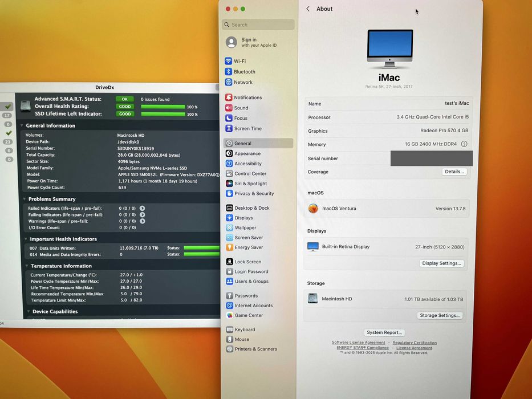This screenshot has height=399, width=532.
Task: Open the Regulatory Certification link
Action: pos(415,343)
